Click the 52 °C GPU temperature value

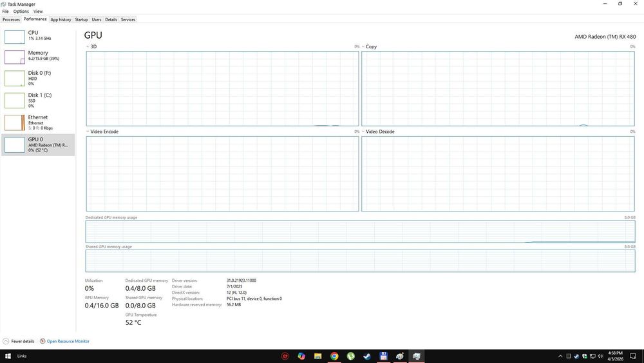tap(133, 323)
